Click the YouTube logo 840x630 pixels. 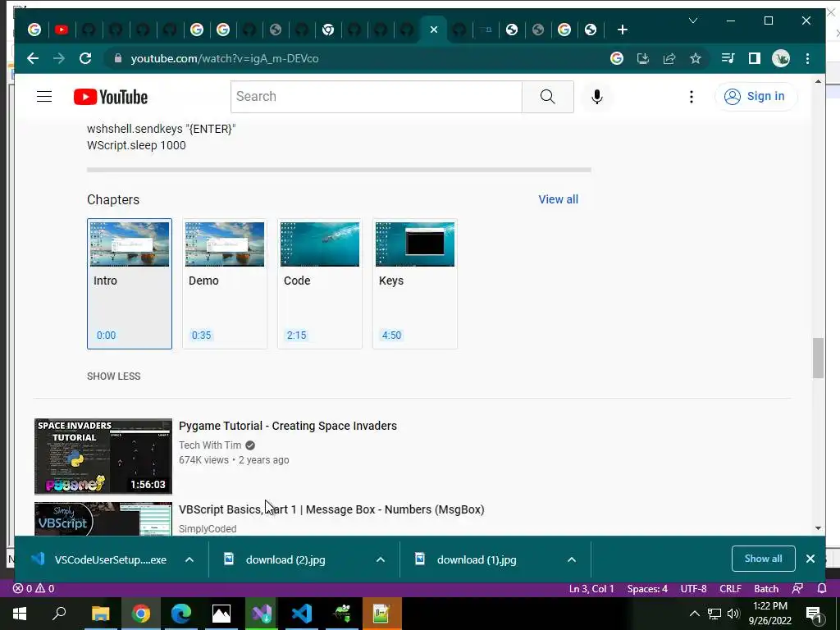point(111,97)
